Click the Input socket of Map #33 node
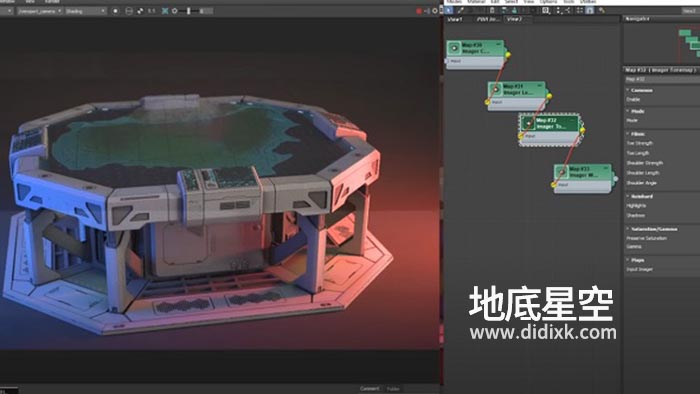 (554, 185)
